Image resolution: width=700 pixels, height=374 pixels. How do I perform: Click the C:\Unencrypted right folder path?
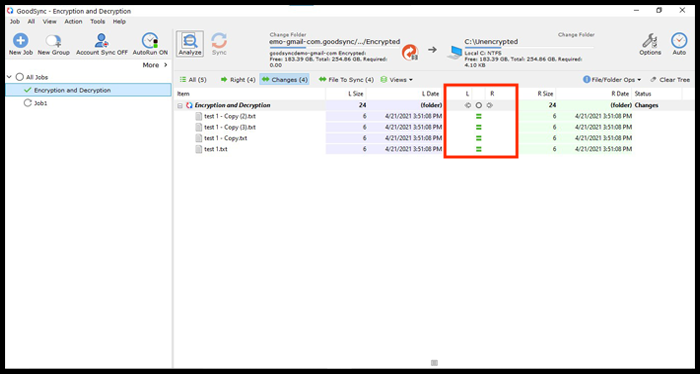(x=491, y=42)
